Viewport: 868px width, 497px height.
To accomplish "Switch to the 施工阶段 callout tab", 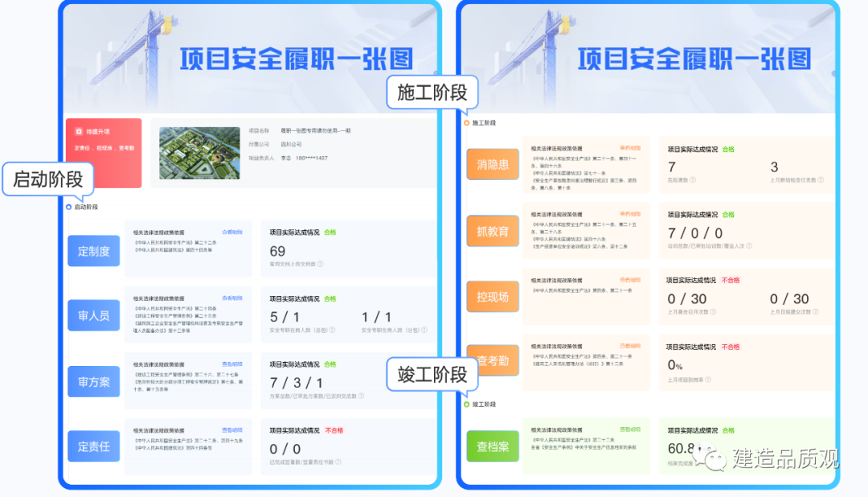I will tap(432, 92).
